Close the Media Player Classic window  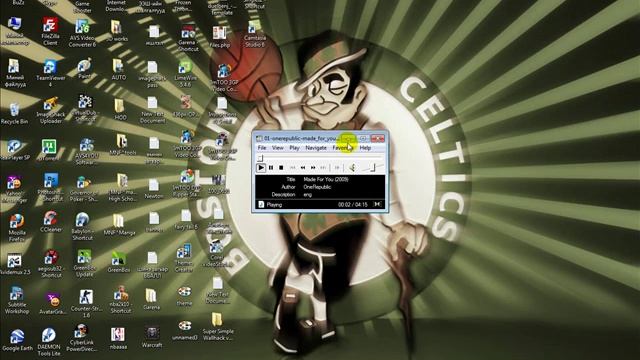click(x=378, y=138)
